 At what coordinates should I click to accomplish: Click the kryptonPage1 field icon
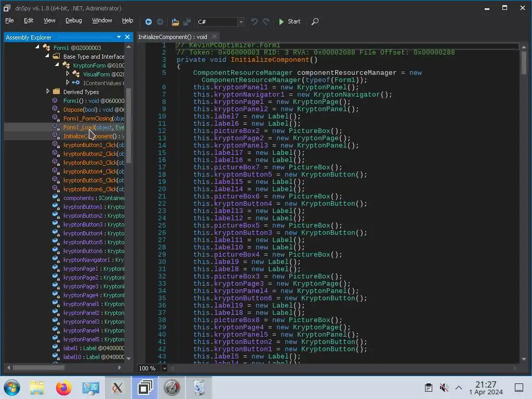(56, 268)
